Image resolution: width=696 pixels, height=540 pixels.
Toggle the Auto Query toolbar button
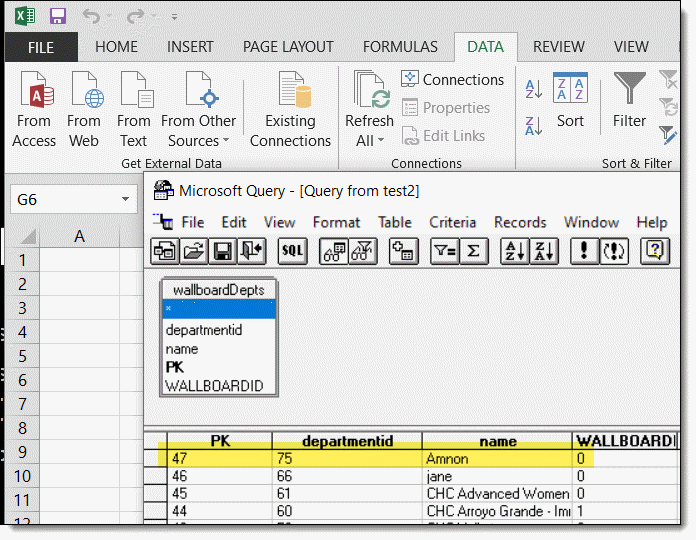tap(613, 251)
